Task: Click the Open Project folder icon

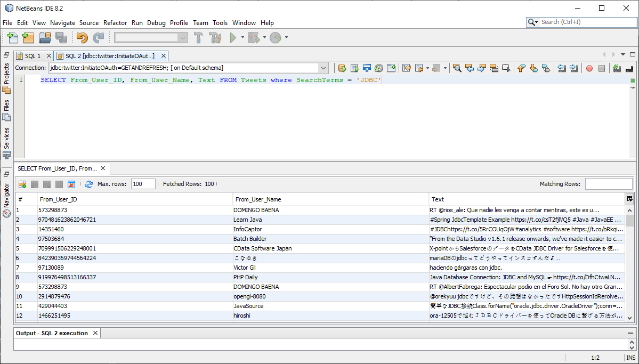Action: [x=45, y=37]
